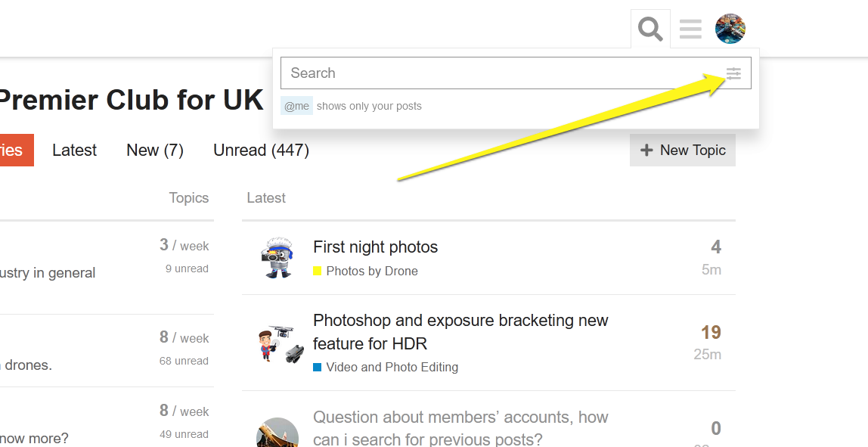
Task: Switch to the New (7) tab
Action: 155,151
